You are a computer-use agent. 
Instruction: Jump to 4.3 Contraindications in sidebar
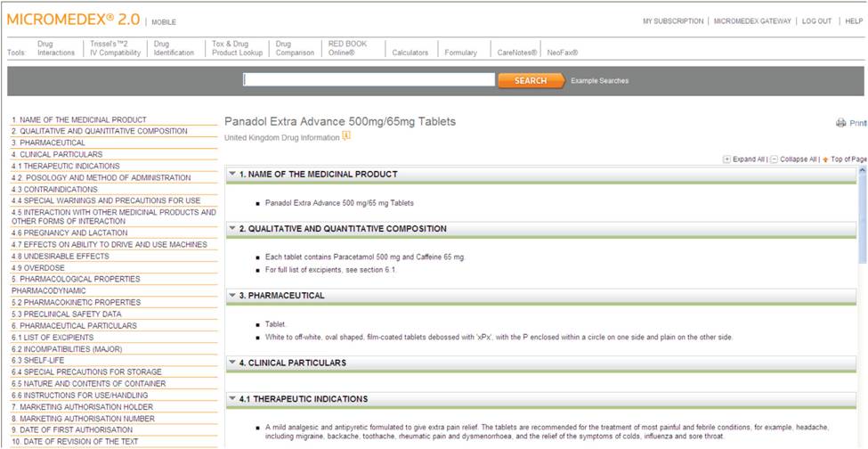click(54, 190)
